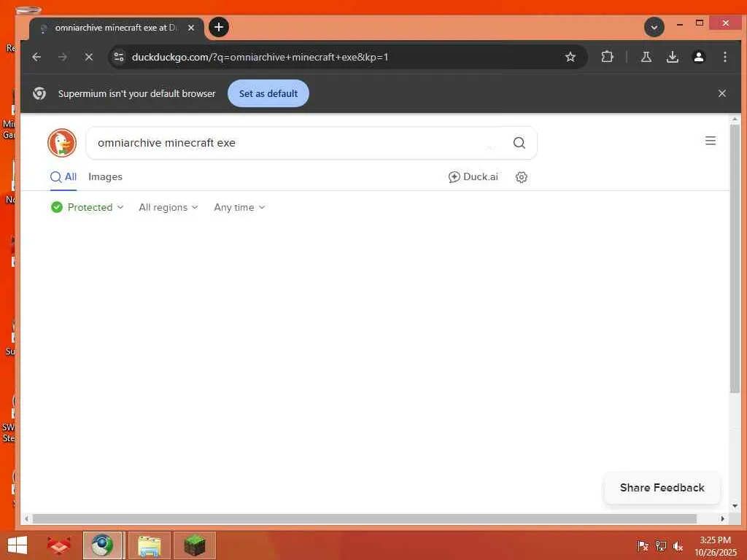Show the browser downloads
This screenshot has height=560, width=747.
672,57
